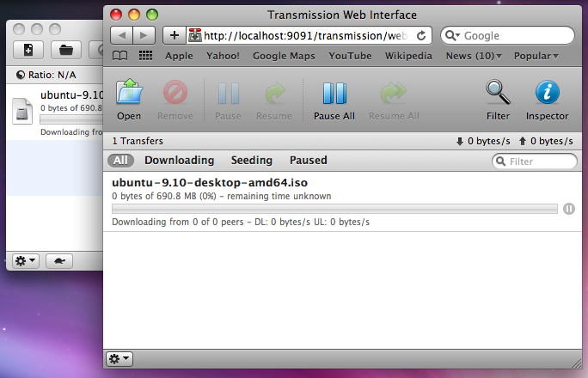This screenshot has width=588, height=378.
Task: Click the ubuntu file icon in Transmission window
Action: (x=22, y=111)
